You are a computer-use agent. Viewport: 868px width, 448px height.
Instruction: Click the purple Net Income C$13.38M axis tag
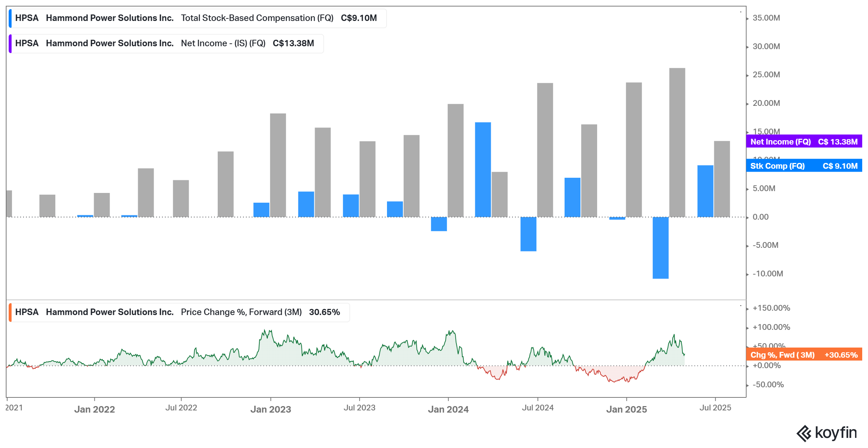pyautogui.click(x=804, y=142)
